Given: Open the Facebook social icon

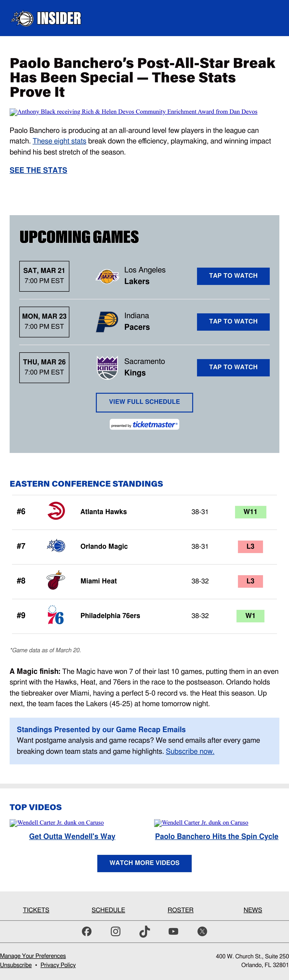Looking at the screenshot, I should tap(87, 931).
